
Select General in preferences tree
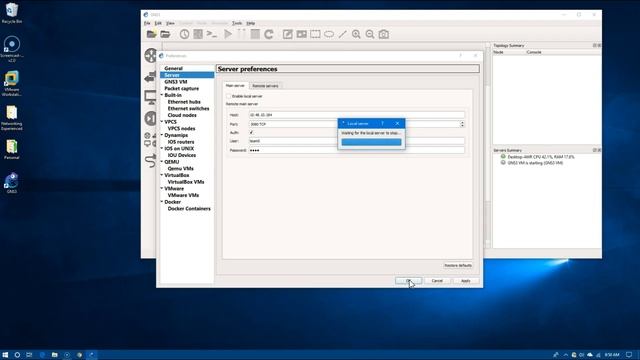point(173,69)
